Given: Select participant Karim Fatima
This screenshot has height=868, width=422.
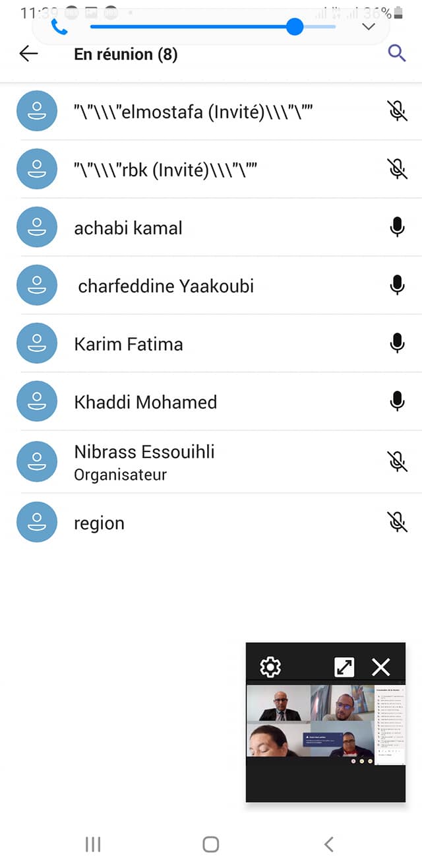Looking at the screenshot, I should pos(129,344).
